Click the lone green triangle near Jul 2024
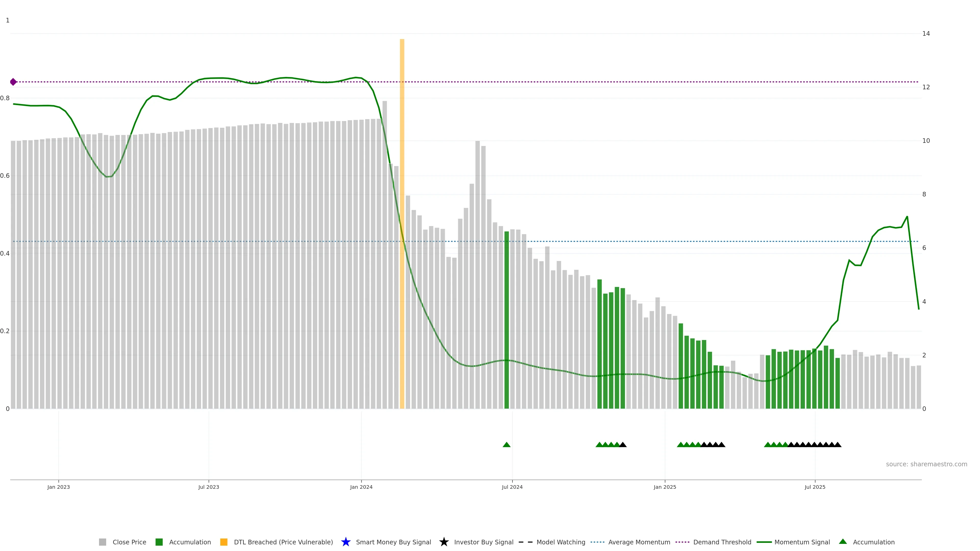Image resolution: width=980 pixels, height=551 pixels. coord(506,445)
